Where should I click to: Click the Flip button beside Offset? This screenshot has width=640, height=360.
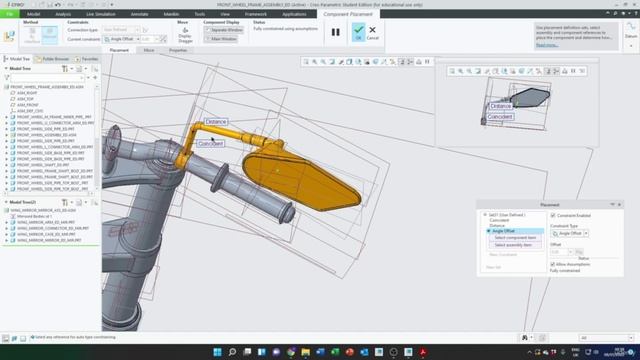point(579,252)
